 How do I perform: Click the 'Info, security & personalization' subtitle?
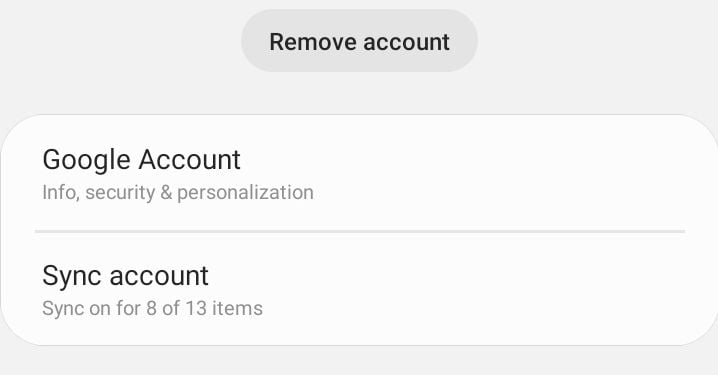coord(178,192)
